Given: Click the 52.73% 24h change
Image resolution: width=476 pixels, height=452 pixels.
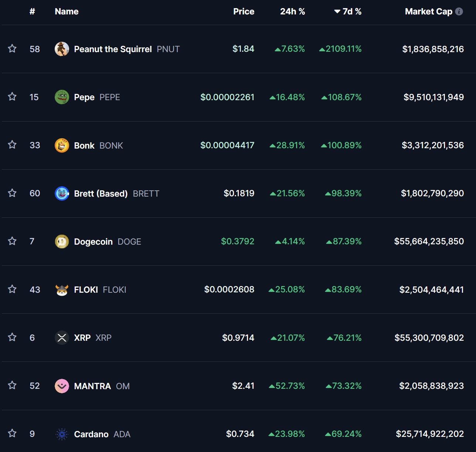Looking at the screenshot, I should pos(287,386).
